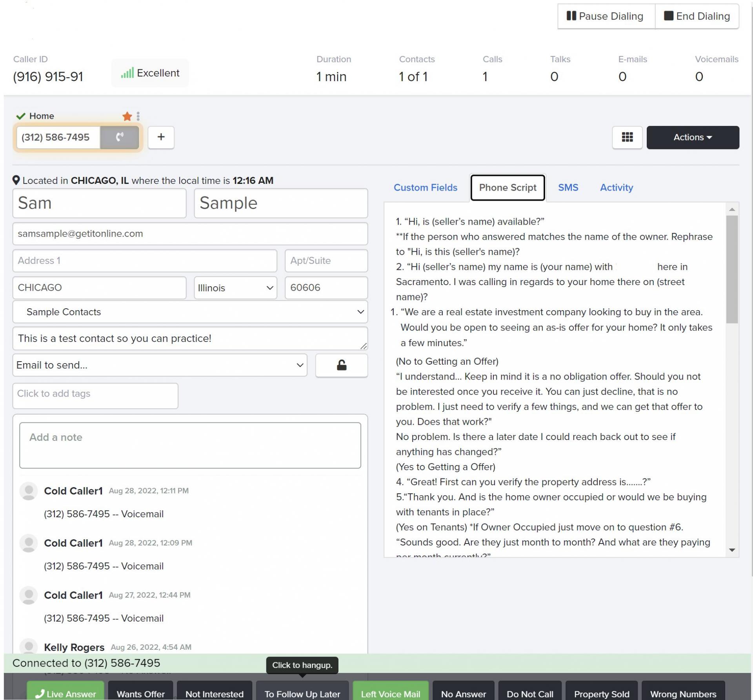The image size is (753, 700).
Task: Open the Activity tab
Action: 616,187
